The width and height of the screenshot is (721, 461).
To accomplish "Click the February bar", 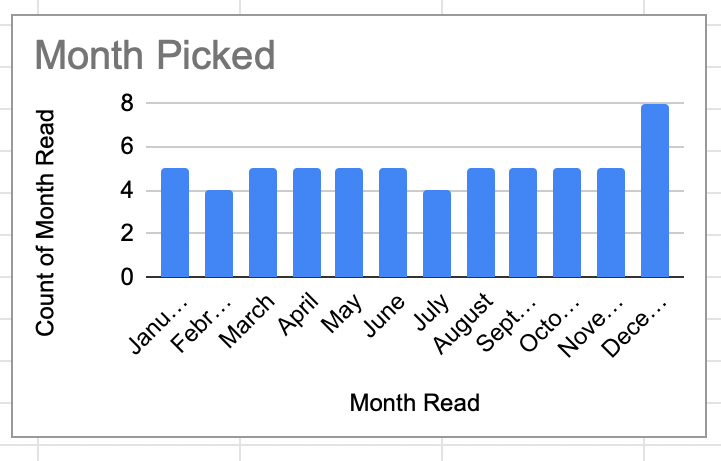I will 219,234.
